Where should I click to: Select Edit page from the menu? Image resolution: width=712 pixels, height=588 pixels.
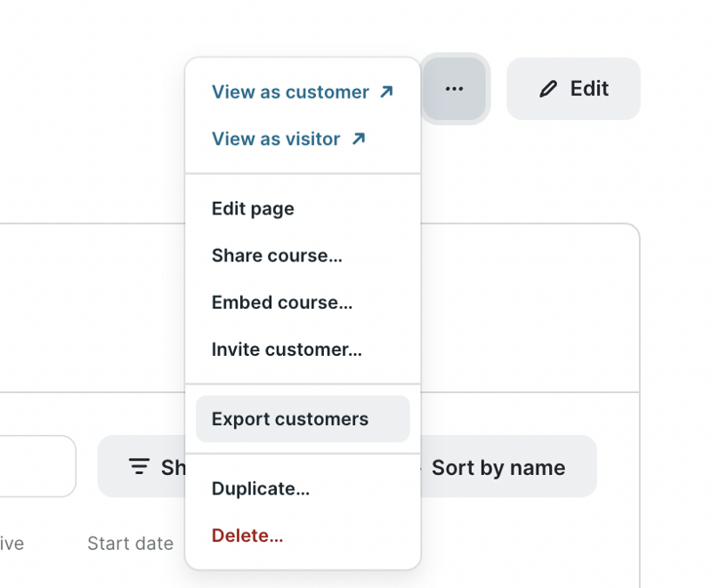pyautogui.click(x=253, y=209)
